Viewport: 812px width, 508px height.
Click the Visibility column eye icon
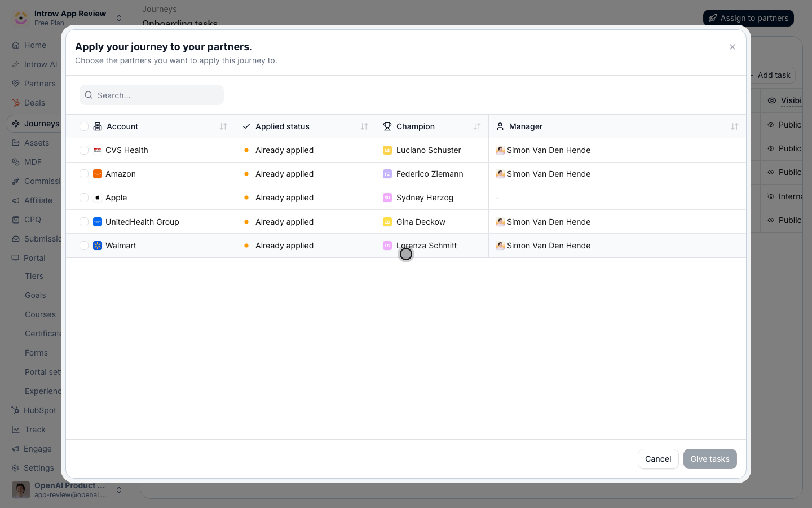click(772, 100)
